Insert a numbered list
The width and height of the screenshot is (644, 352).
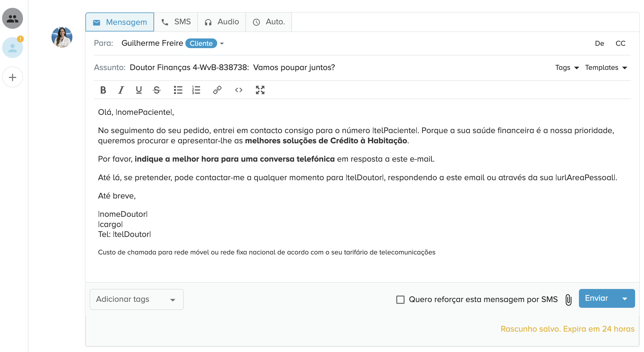point(196,90)
